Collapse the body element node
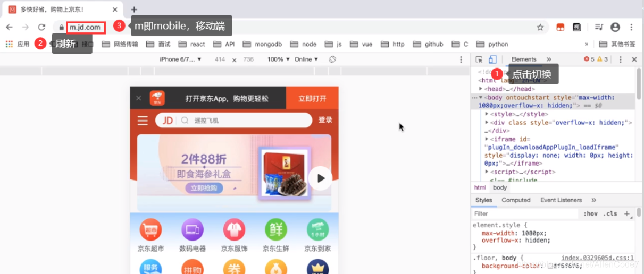The height and width of the screenshot is (274, 644). [x=481, y=98]
